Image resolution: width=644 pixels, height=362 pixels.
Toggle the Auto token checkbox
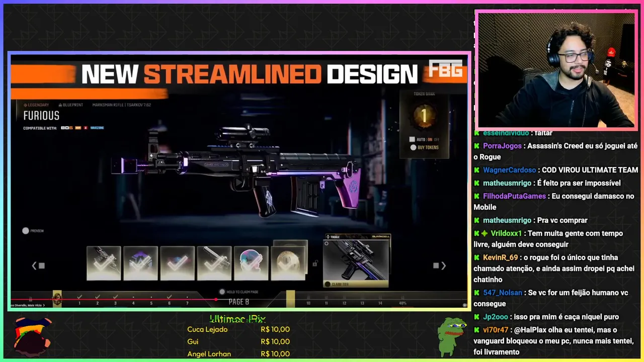pyautogui.click(x=412, y=139)
